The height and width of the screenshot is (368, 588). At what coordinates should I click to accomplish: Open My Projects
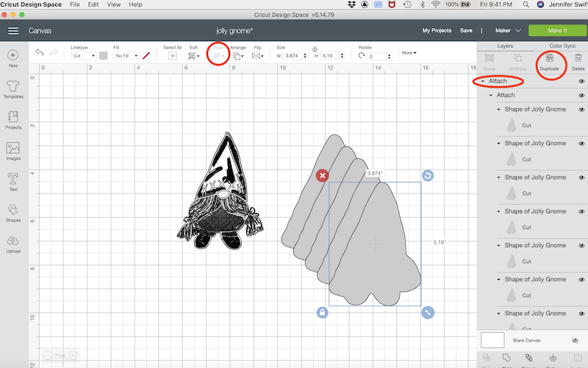[x=437, y=30]
